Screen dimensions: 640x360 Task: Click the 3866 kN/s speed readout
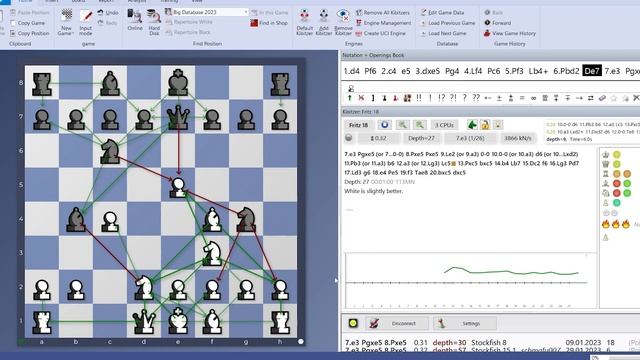click(518, 138)
